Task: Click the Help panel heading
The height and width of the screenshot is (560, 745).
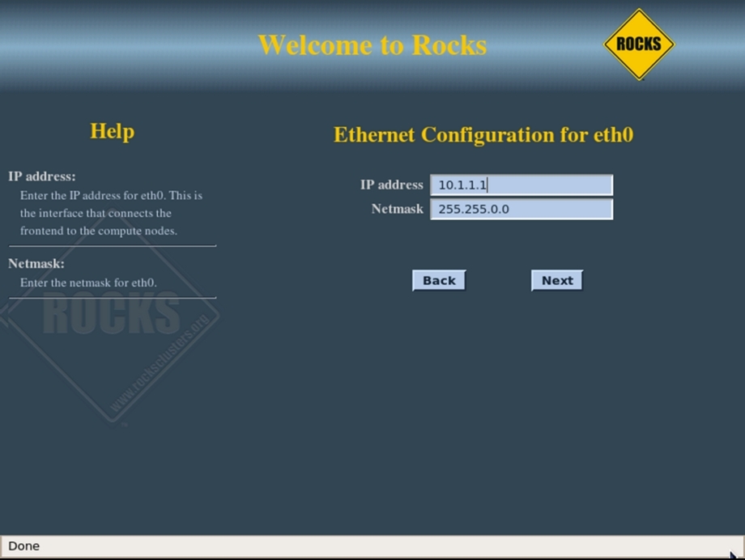Action: [x=112, y=131]
